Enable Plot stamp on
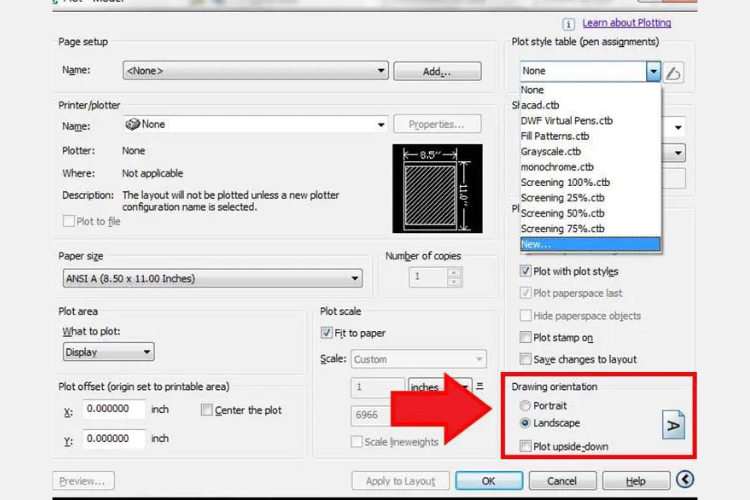750x500 pixels. 525,337
